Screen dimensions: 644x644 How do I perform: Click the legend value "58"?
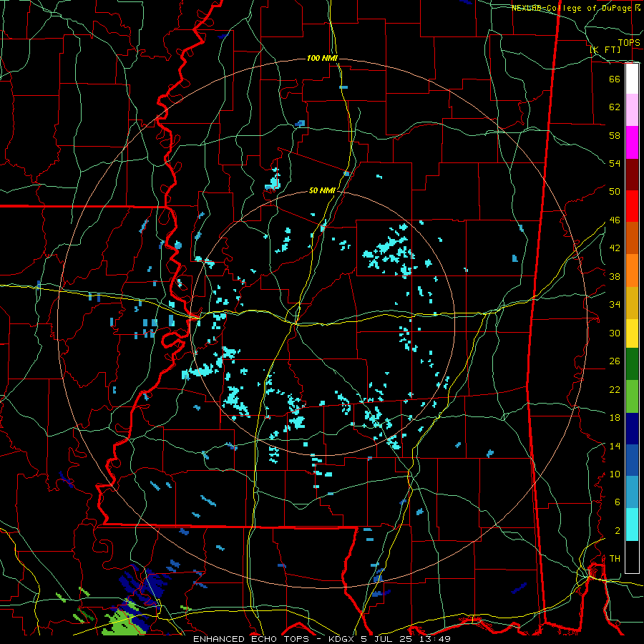(x=615, y=135)
